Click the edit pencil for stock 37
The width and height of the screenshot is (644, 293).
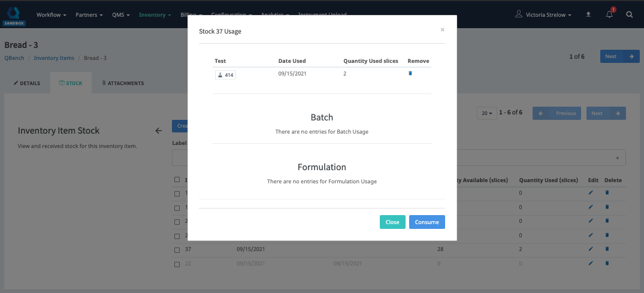pyautogui.click(x=591, y=249)
